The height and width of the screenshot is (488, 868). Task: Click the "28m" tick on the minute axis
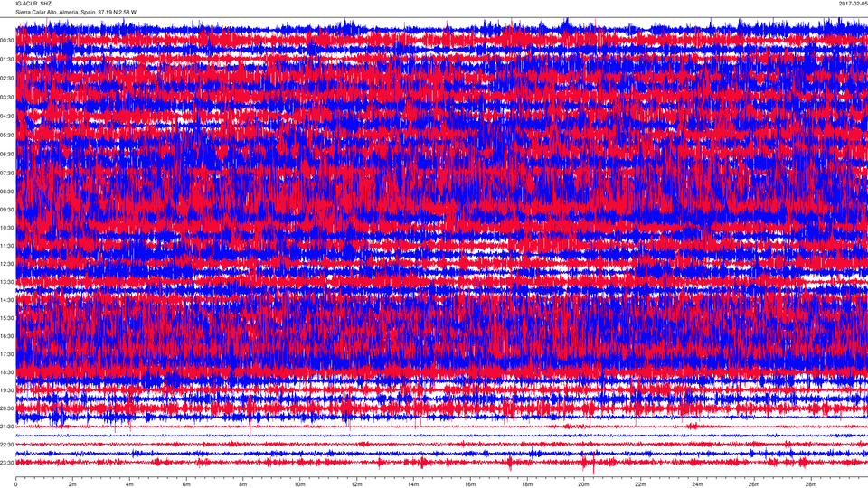(810, 484)
